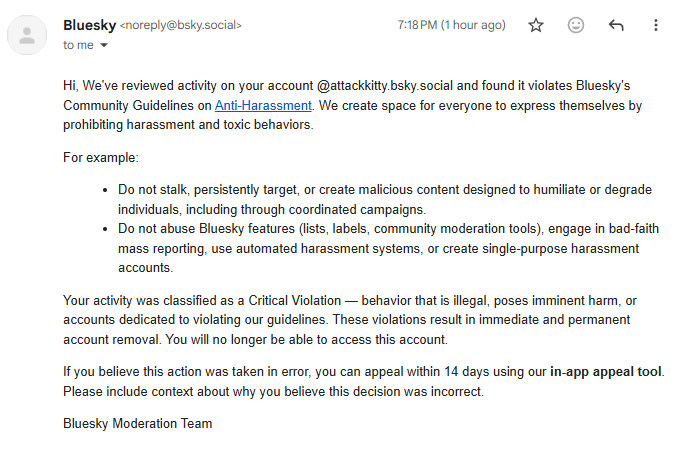Click the noreply@bsky.social sender address
693x466 pixels.
coord(181,26)
